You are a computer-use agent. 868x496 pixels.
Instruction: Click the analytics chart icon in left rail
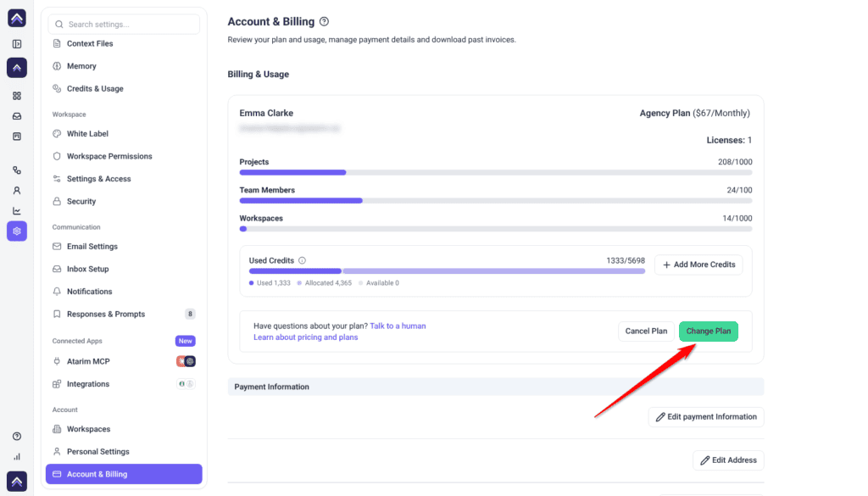17,211
